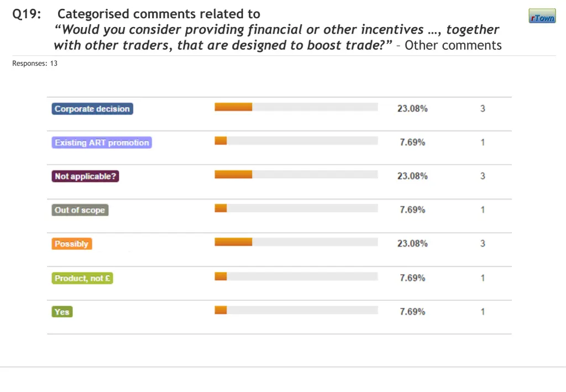Click the count 3 in Possibly row
Image resolution: width=566 pixels, height=392 pixels.
click(483, 243)
